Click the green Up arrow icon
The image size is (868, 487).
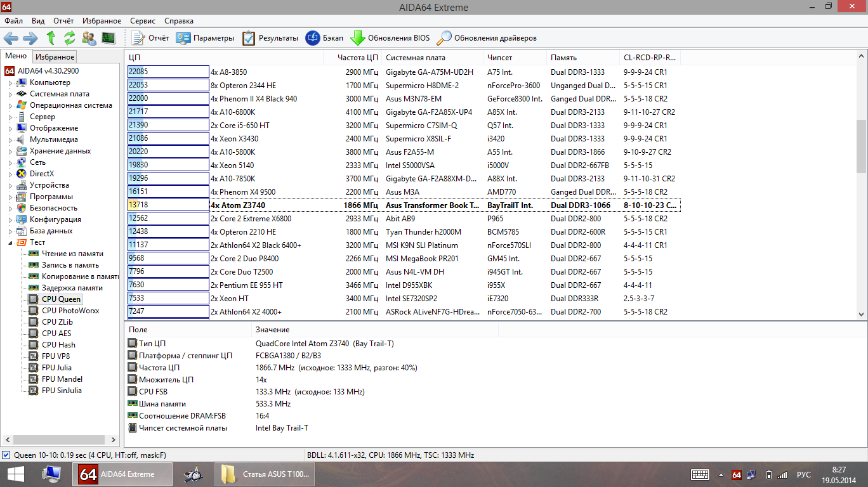[x=51, y=38]
